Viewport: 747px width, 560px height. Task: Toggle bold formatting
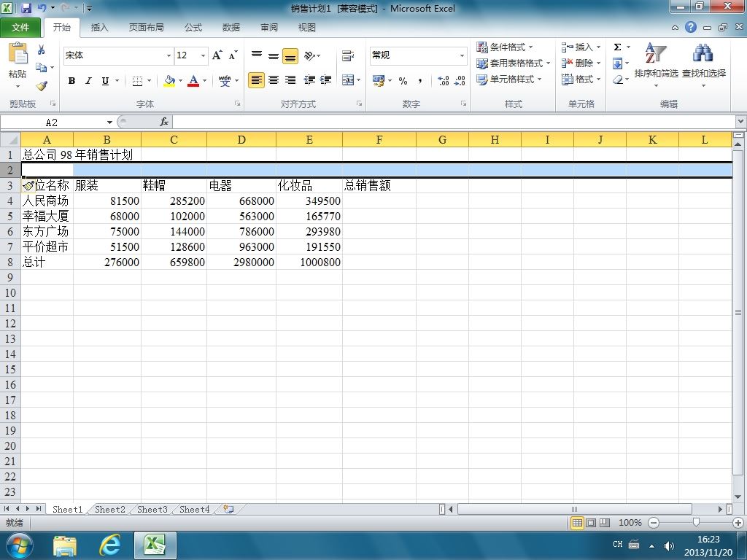pos(71,81)
